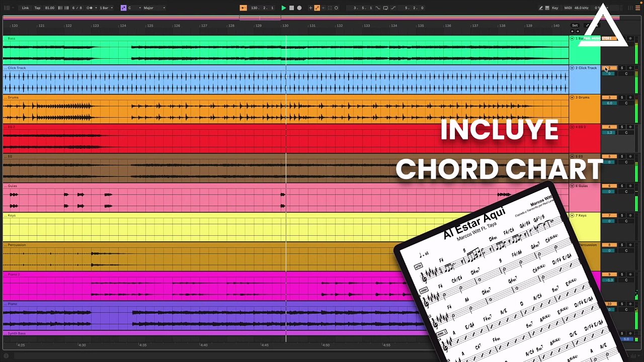644x362 pixels.
Task: Collapse the 3 Drums track fold arrow
Action: point(572,98)
